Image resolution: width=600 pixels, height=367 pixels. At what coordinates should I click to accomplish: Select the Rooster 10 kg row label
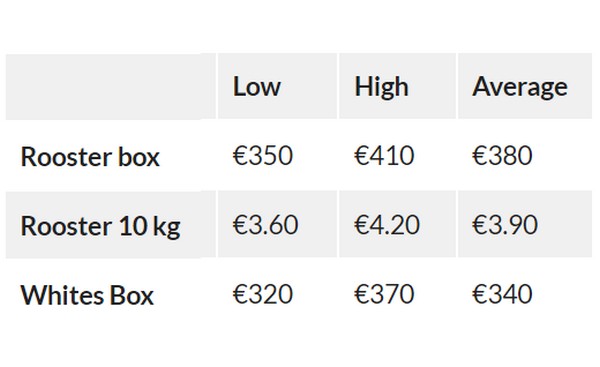[x=100, y=227]
